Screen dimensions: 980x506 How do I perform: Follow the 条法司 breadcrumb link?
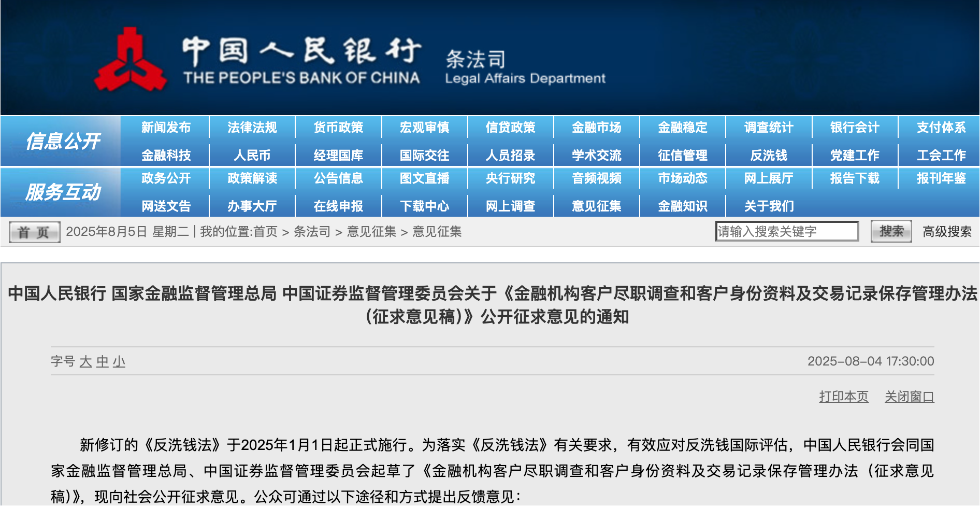coord(312,232)
